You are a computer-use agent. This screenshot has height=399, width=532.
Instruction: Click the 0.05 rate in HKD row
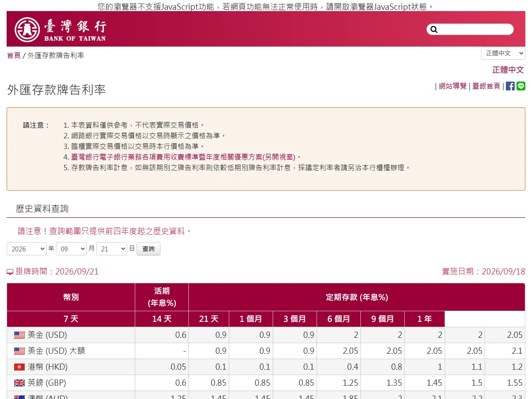(x=179, y=367)
